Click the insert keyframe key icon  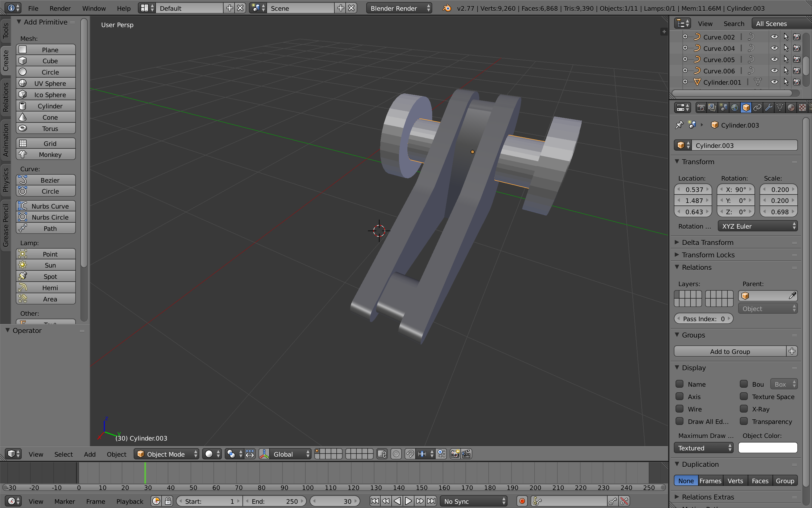click(612, 501)
